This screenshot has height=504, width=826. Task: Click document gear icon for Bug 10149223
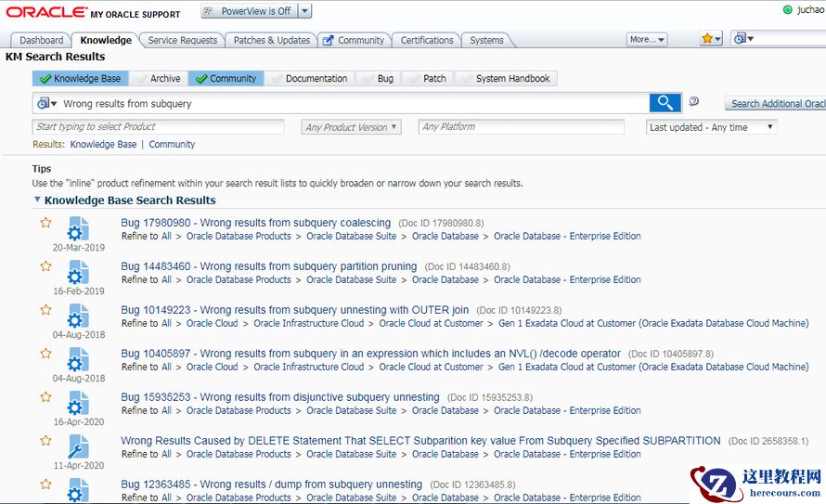click(78, 317)
